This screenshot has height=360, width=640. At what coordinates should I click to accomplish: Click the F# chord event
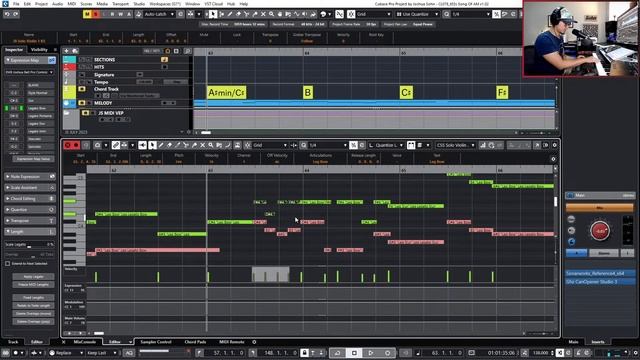point(502,93)
